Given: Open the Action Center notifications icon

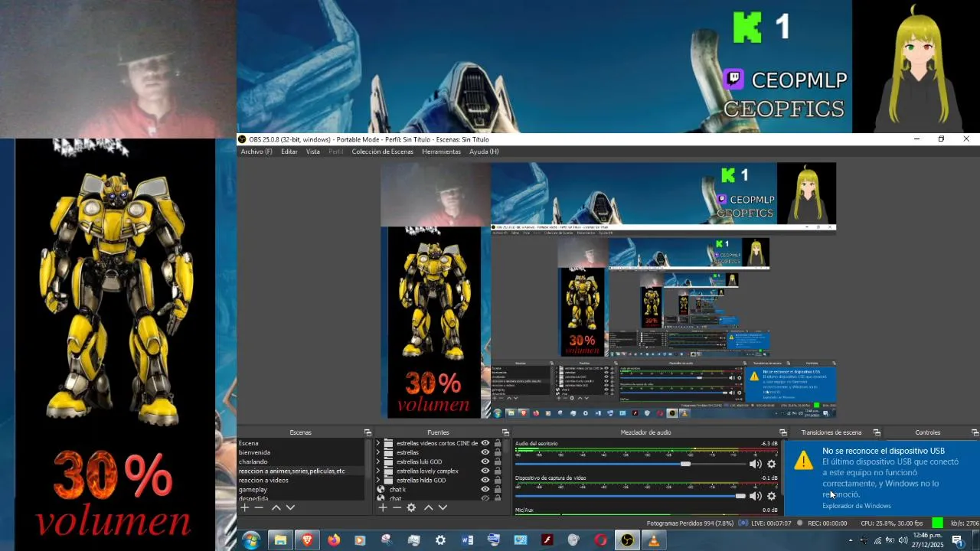Looking at the screenshot, I should (957, 540).
